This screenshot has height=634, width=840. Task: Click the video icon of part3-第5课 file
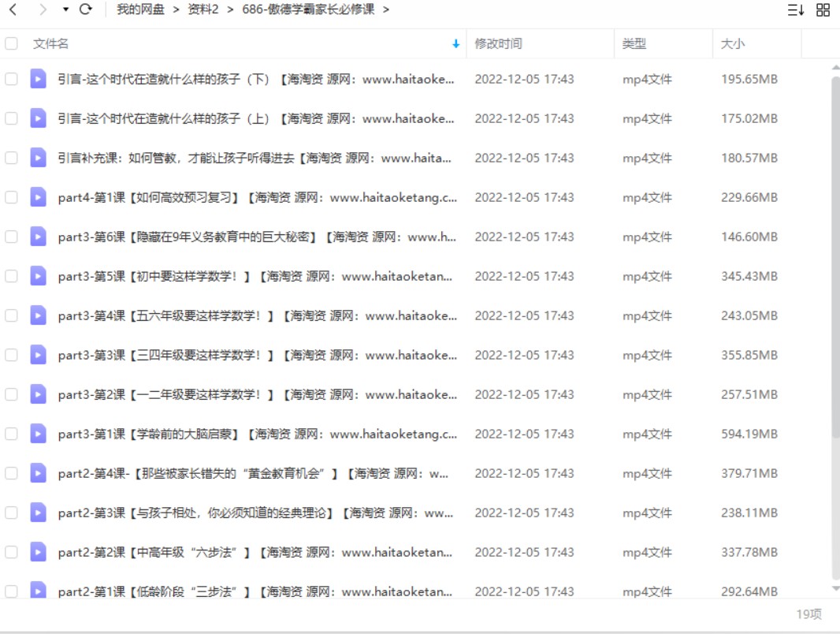[x=38, y=276]
